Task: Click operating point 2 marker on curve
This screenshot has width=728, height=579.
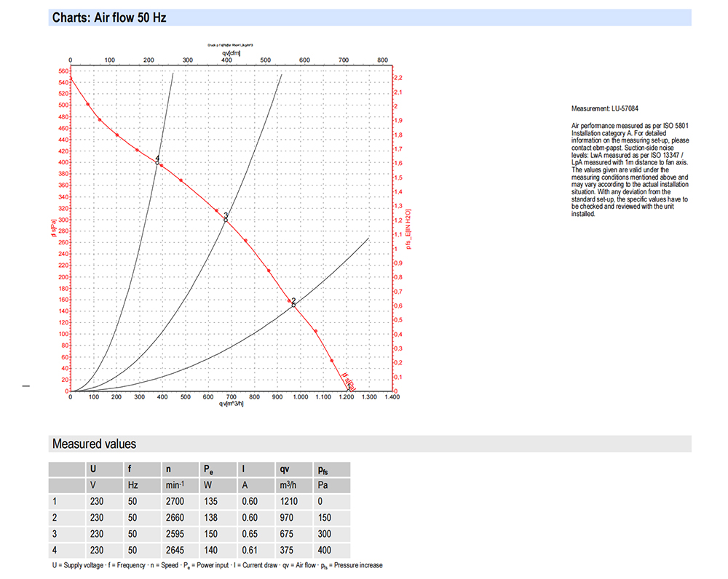Action: (293, 305)
